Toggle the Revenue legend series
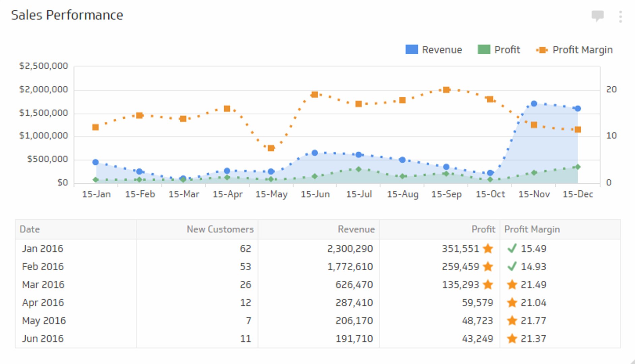 point(434,50)
